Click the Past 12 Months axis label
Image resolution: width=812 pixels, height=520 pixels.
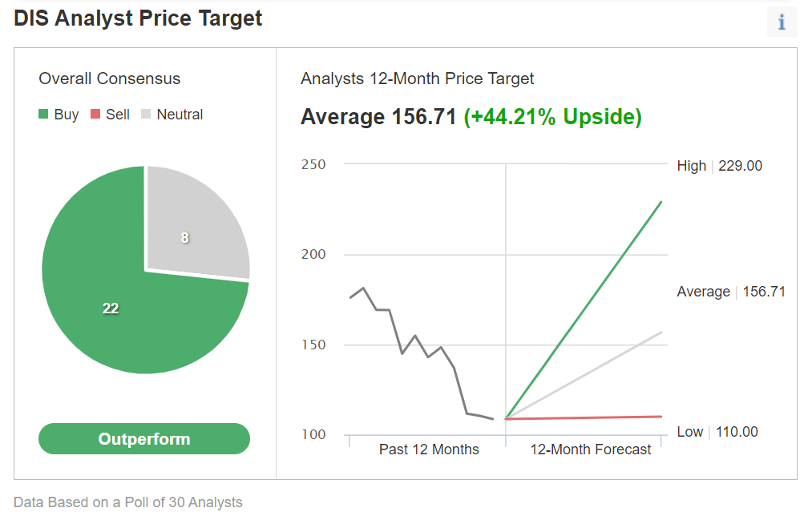429,449
